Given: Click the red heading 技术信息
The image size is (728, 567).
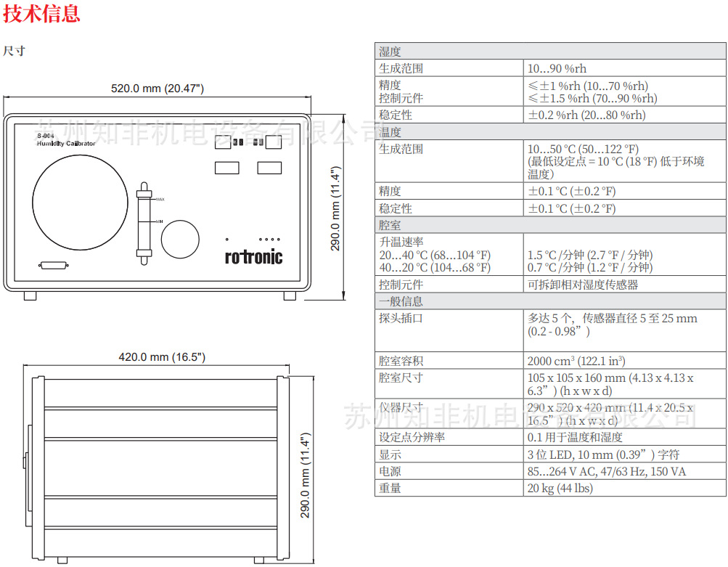Looking at the screenshot, I should tap(41, 12).
